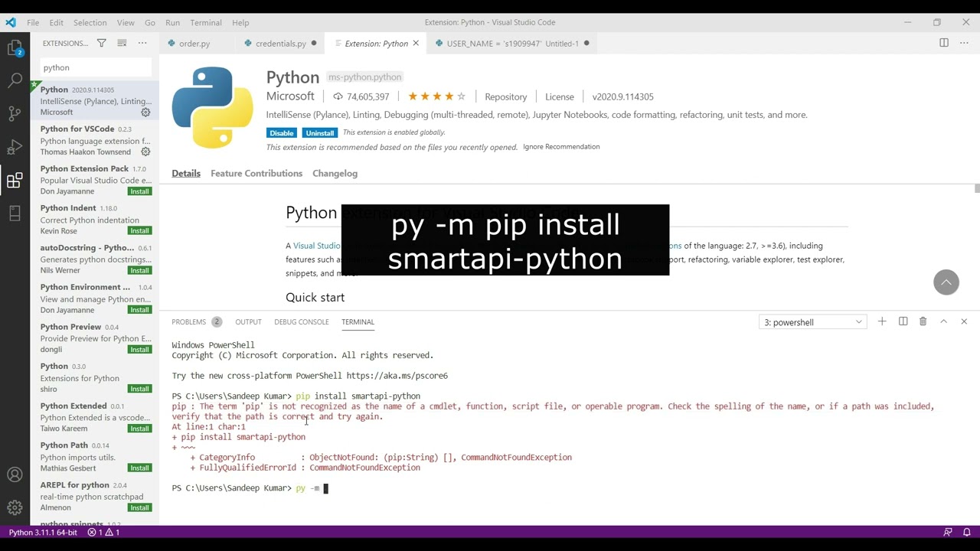
Task: Add a new terminal with plus icon
Action: coord(882,321)
